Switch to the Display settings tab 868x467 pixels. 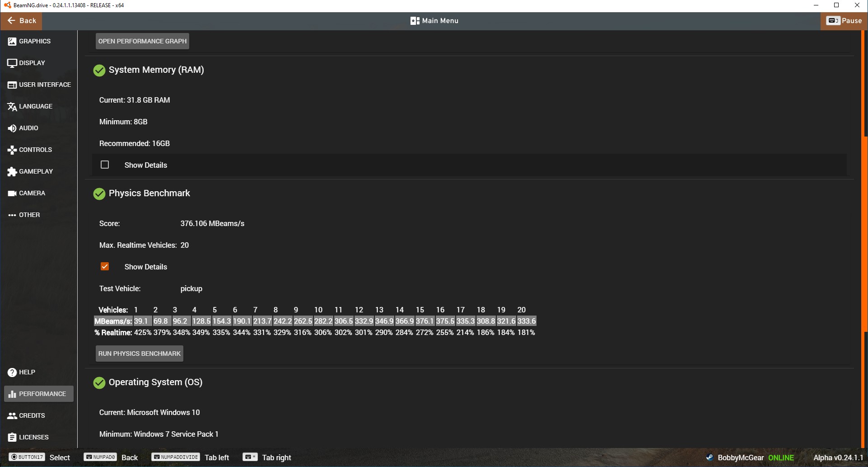click(39, 63)
